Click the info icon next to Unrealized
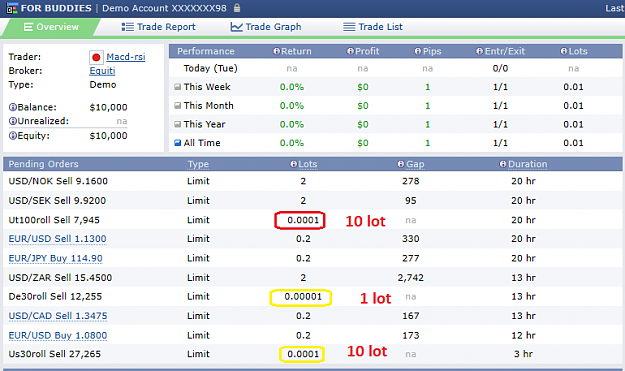Image resolution: width=625 pixels, height=371 pixels. click(13, 121)
